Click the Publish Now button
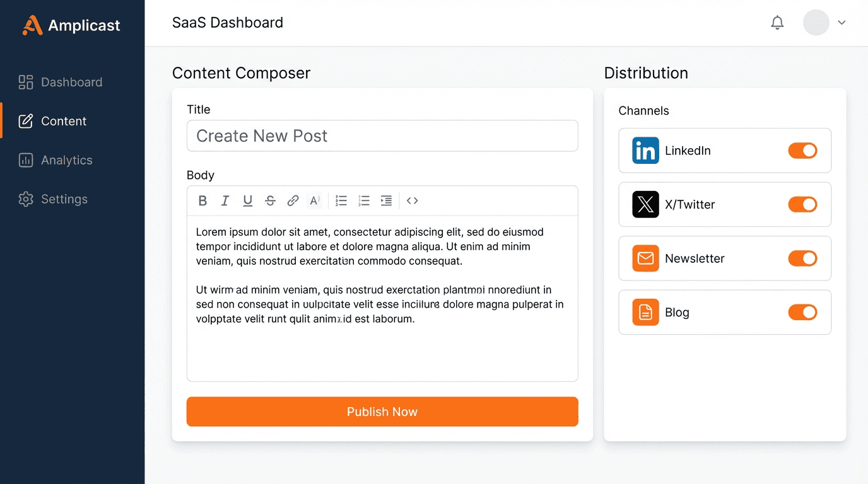The image size is (868, 484). (x=382, y=412)
